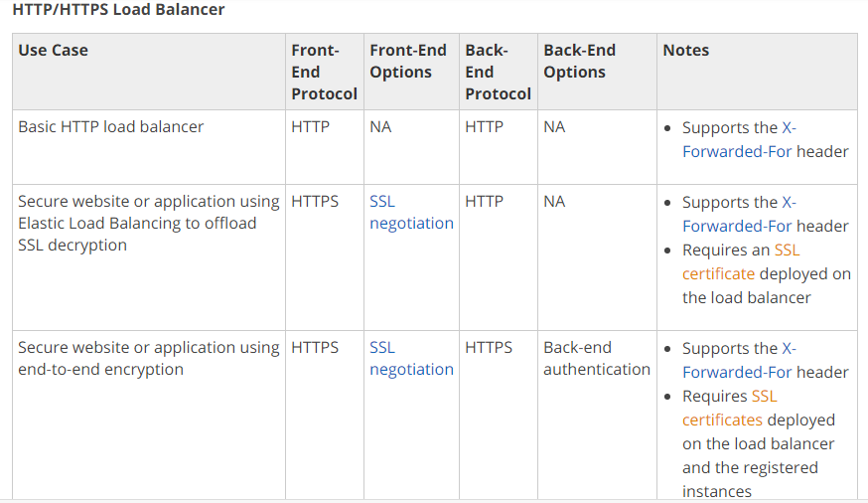Open X-Forwarded-For link in end-to-end encryption row
The width and height of the screenshot is (868, 503).
(x=740, y=360)
